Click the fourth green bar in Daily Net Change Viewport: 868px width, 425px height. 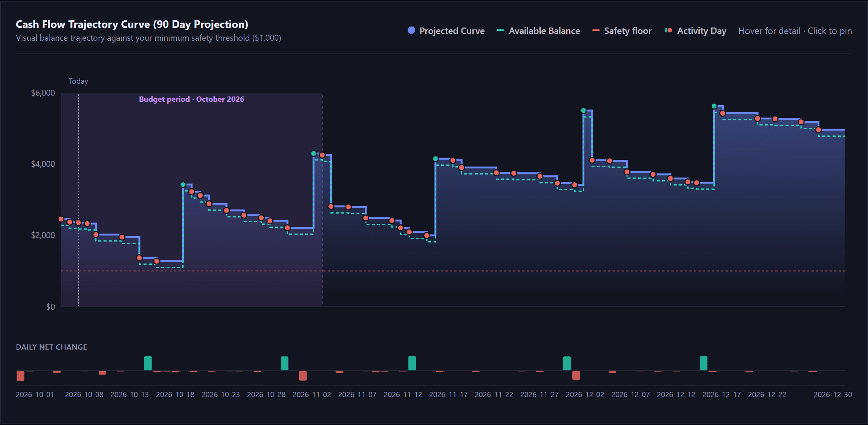[567, 364]
